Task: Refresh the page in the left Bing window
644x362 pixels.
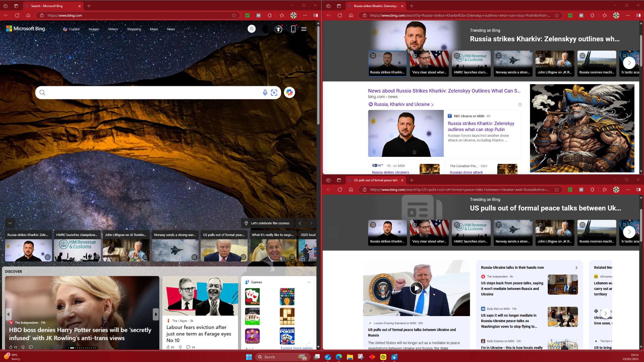Action: 17,15
